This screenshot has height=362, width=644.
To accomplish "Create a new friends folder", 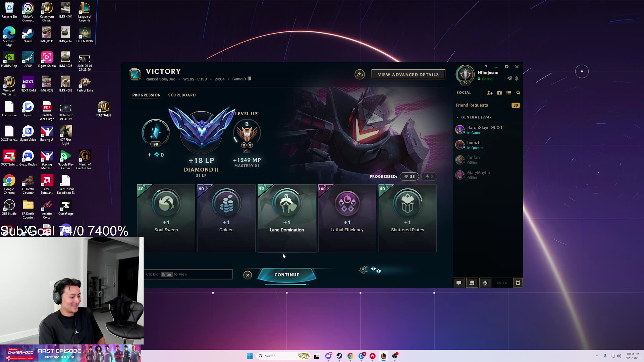I will [x=499, y=93].
